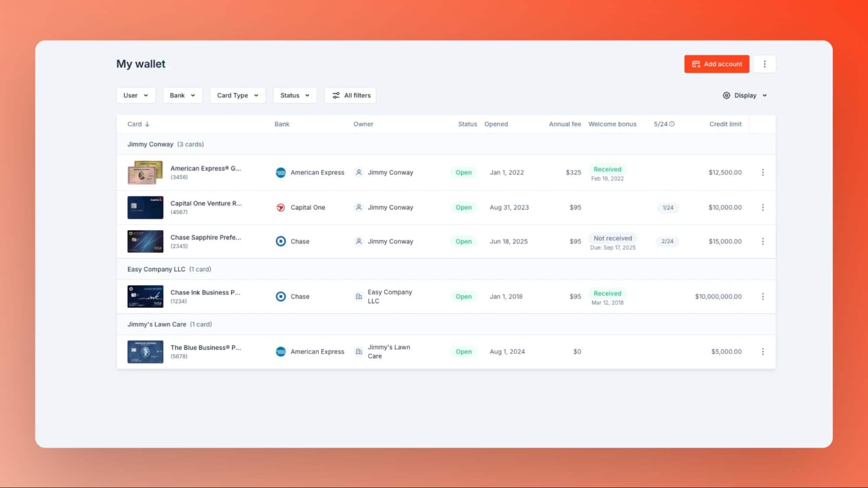Click the Opened column header
The height and width of the screenshot is (488, 868).
click(496, 124)
